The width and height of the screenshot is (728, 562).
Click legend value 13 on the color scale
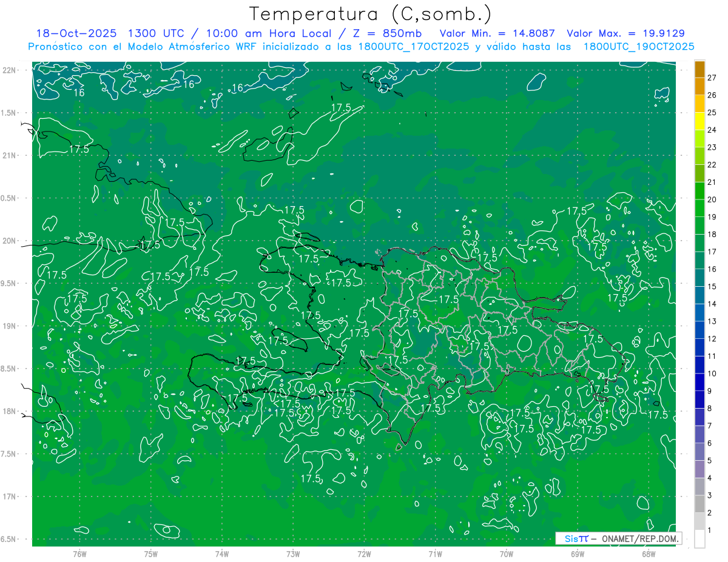click(712, 321)
